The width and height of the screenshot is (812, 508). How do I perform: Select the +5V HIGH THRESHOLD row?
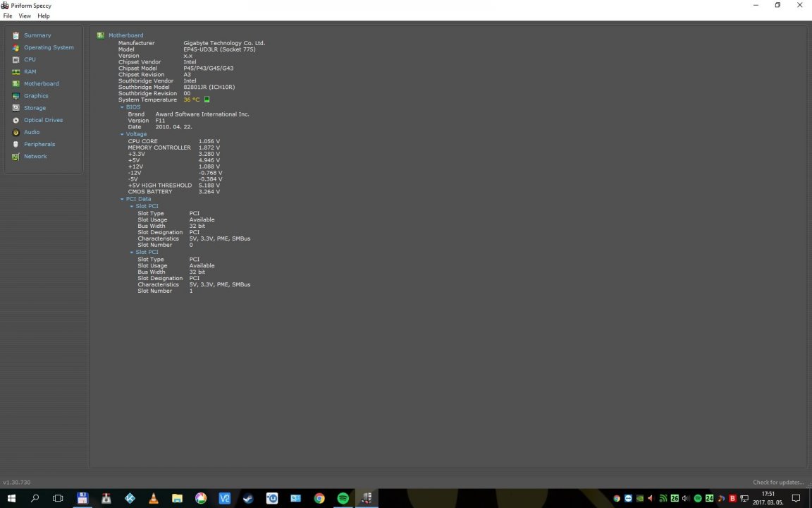[174, 185]
